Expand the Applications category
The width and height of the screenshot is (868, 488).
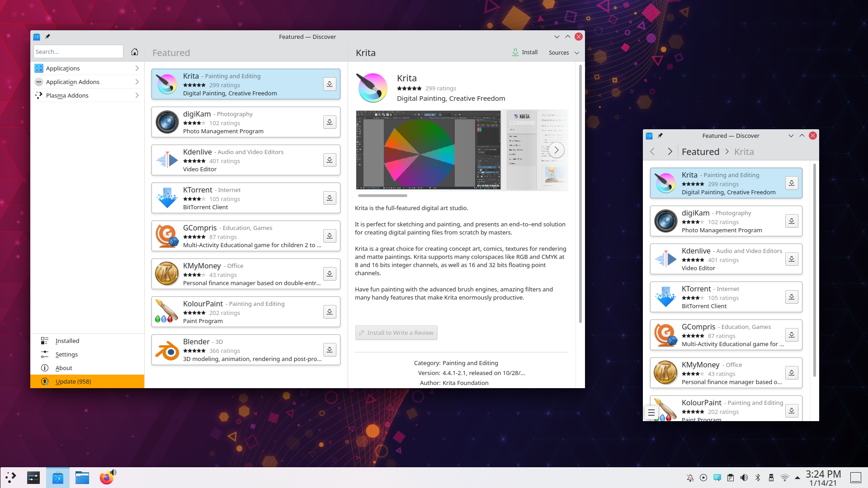click(x=137, y=68)
